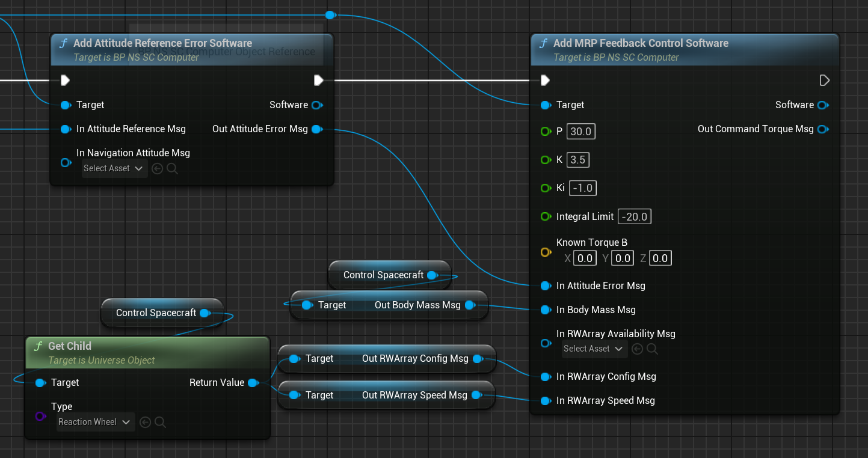Click the output execution pin of MRP Feedback node
The width and height of the screenshot is (868, 458).
(824, 81)
